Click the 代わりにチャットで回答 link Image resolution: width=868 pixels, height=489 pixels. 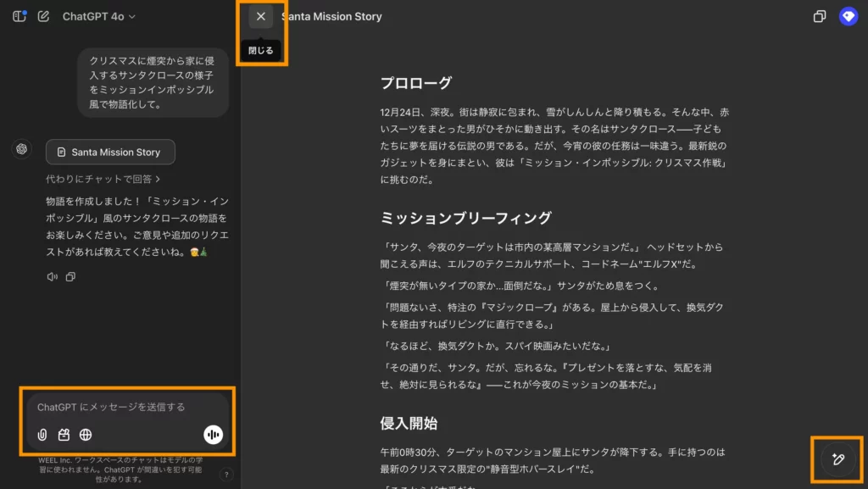point(103,179)
